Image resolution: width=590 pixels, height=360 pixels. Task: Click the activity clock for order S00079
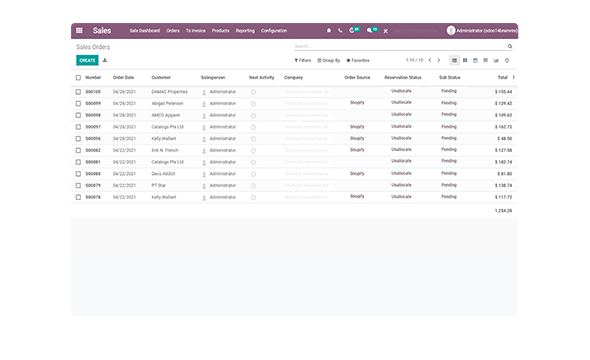click(x=253, y=186)
